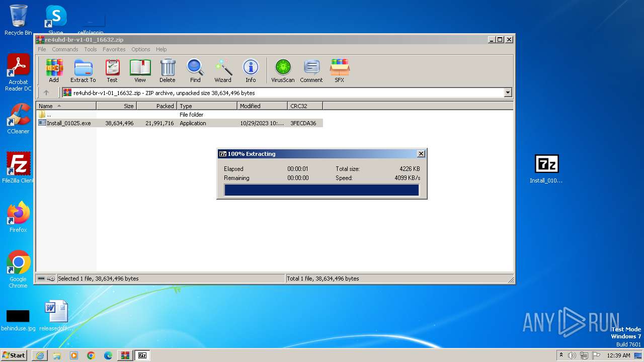Select Acrobat Reader DC desktop icon
The height and width of the screenshot is (362, 644).
pyautogui.click(x=18, y=72)
